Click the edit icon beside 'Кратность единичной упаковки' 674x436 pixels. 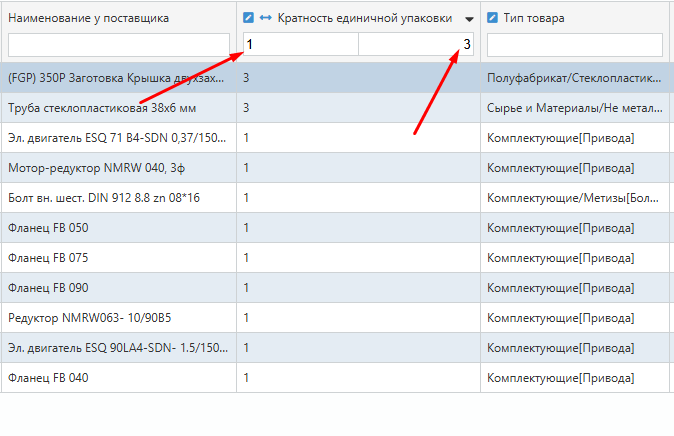249,18
